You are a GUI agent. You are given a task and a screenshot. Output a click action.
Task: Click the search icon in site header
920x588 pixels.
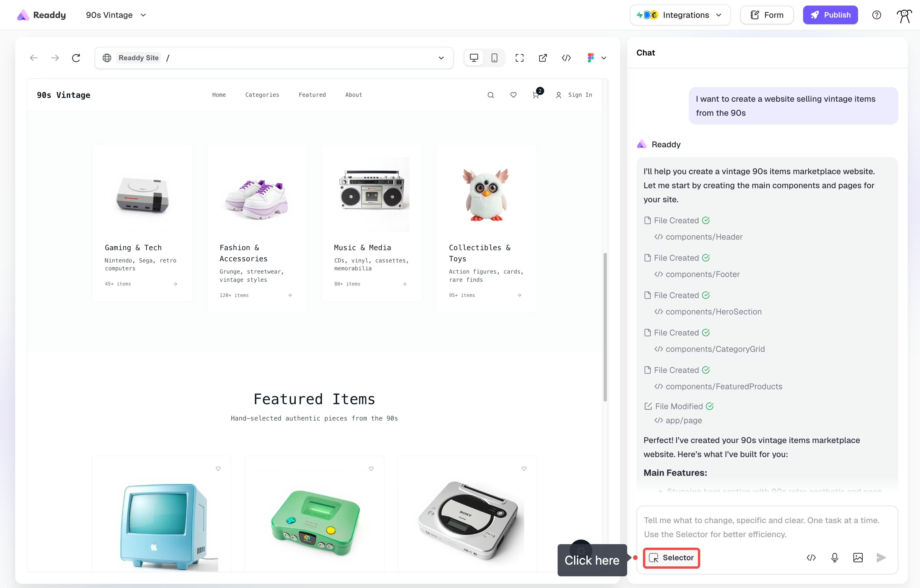pyautogui.click(x=491, y=95)
